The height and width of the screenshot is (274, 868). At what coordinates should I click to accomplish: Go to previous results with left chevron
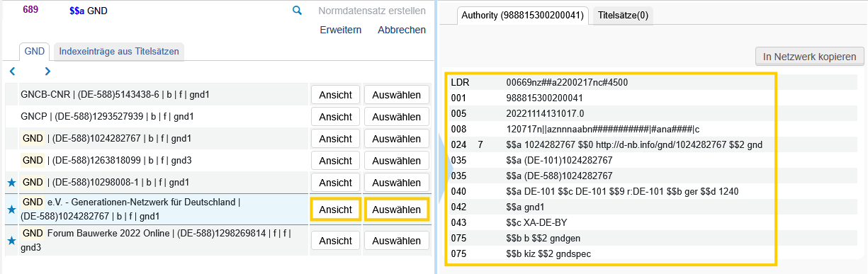tap(12, 71)
